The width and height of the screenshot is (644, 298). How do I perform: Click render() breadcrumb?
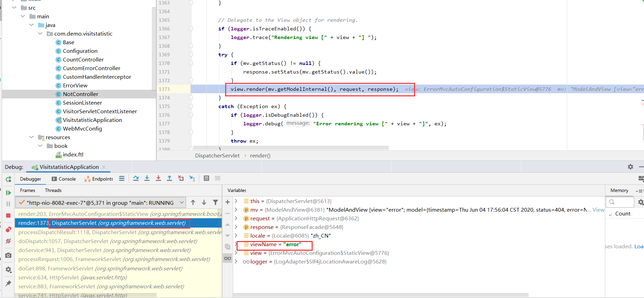[260, 155]
